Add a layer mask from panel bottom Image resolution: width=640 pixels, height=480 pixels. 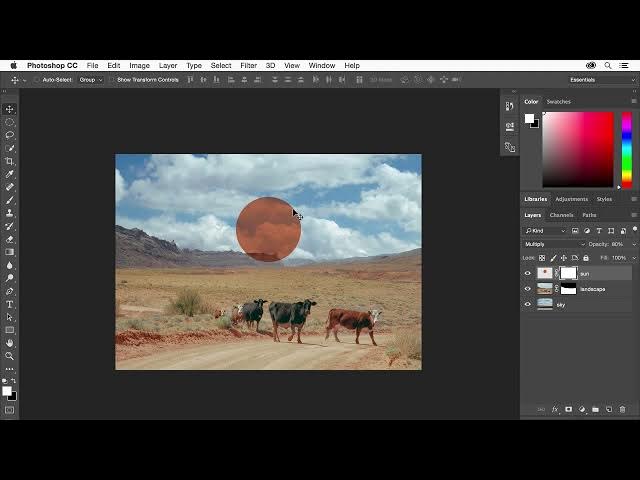(x=569, y=409)
